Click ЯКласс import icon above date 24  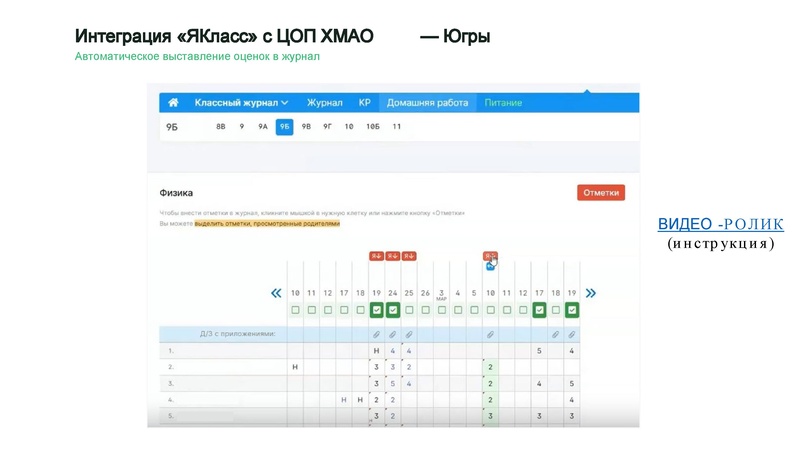(393, 256)
